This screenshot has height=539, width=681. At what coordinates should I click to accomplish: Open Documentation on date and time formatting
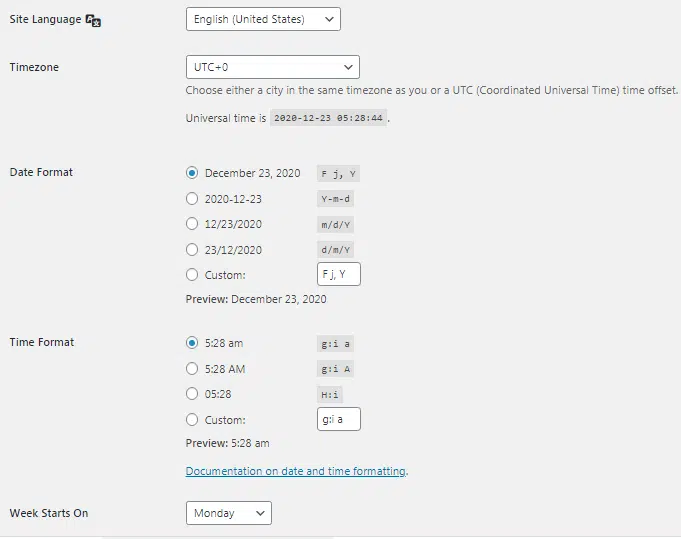pos(295,471)
